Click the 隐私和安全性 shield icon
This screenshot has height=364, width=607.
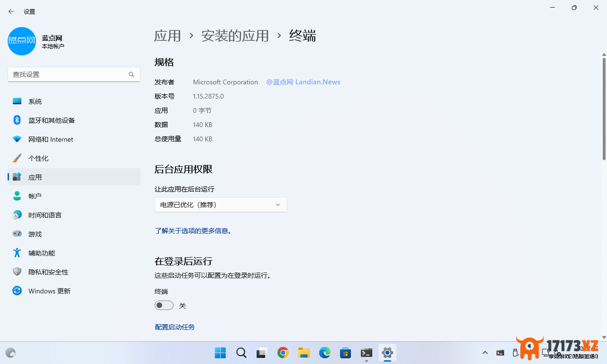17,272
